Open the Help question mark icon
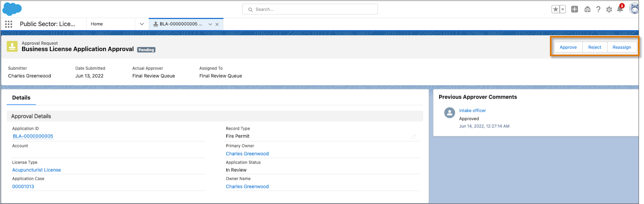This screenshot has width=644, height=204. click(x=598, y=9)
